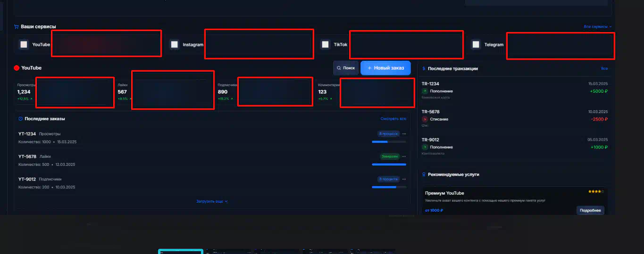
Task: Click the clock icon beside Последние заказы
Action: click(x=20, y=119)
